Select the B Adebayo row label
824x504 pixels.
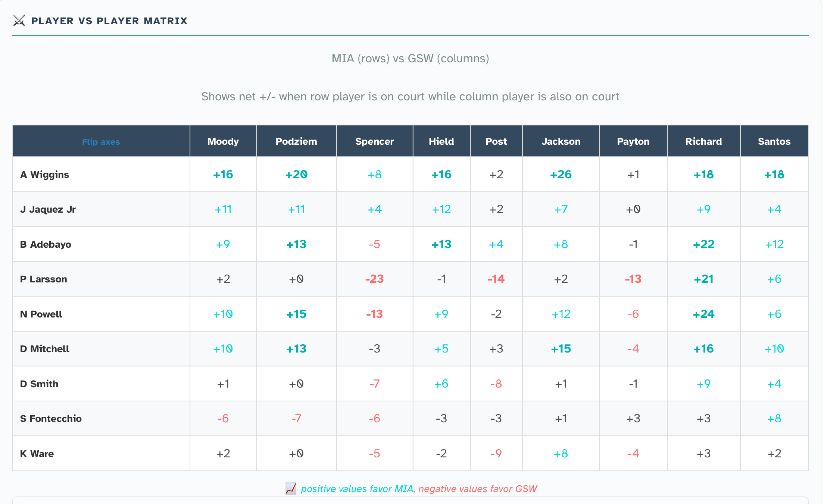[46, 244]
